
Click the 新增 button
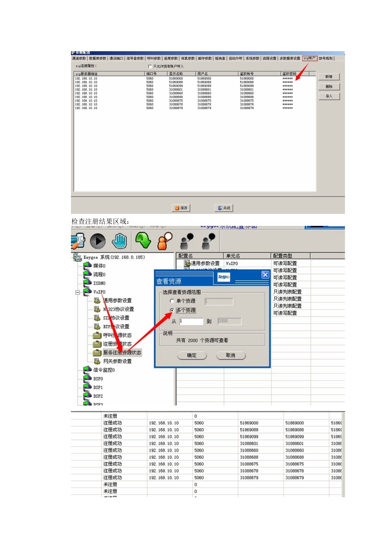pos(329,77)
